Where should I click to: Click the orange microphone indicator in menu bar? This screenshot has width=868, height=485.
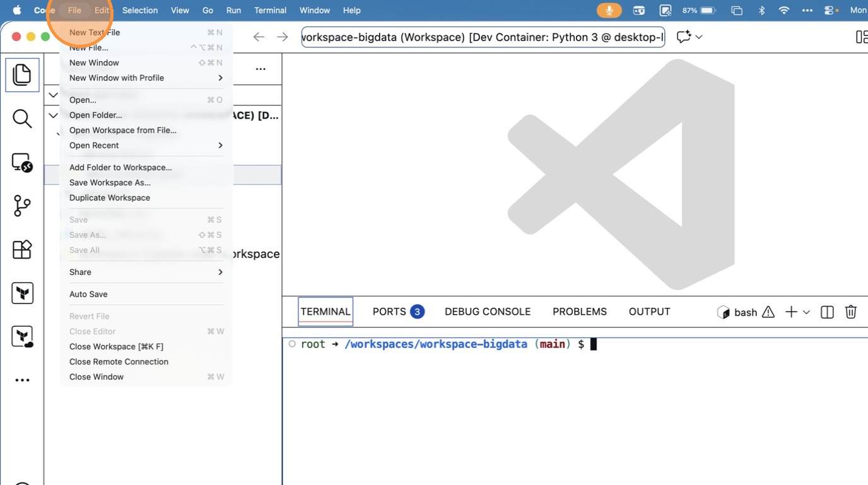click(x=609, y=10)
